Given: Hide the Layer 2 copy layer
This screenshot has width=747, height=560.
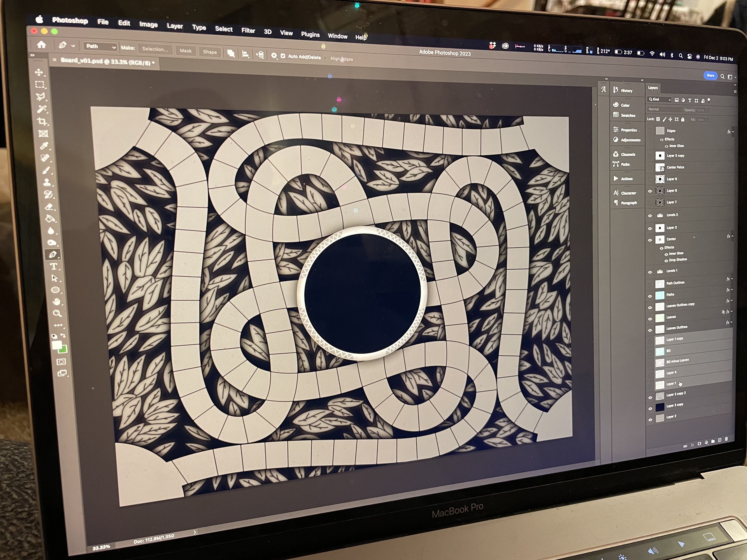Looking at the screenshot, I should [x=650, y=409].
